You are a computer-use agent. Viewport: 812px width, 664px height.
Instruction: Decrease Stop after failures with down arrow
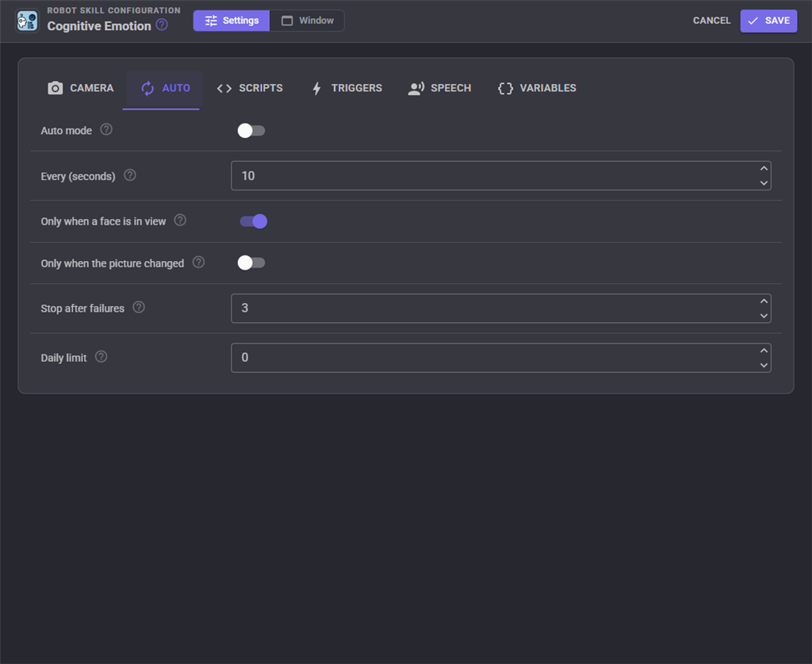(764, 316)
